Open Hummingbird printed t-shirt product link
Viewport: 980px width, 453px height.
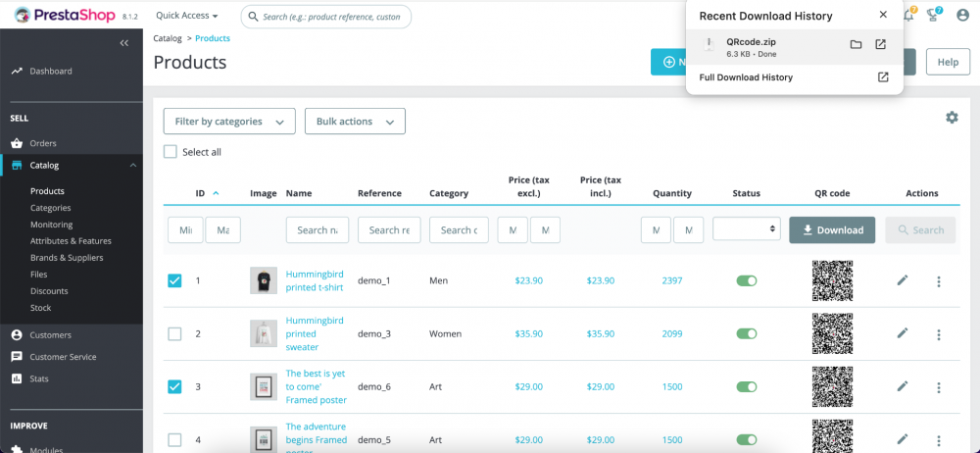[x=315, y=281]
